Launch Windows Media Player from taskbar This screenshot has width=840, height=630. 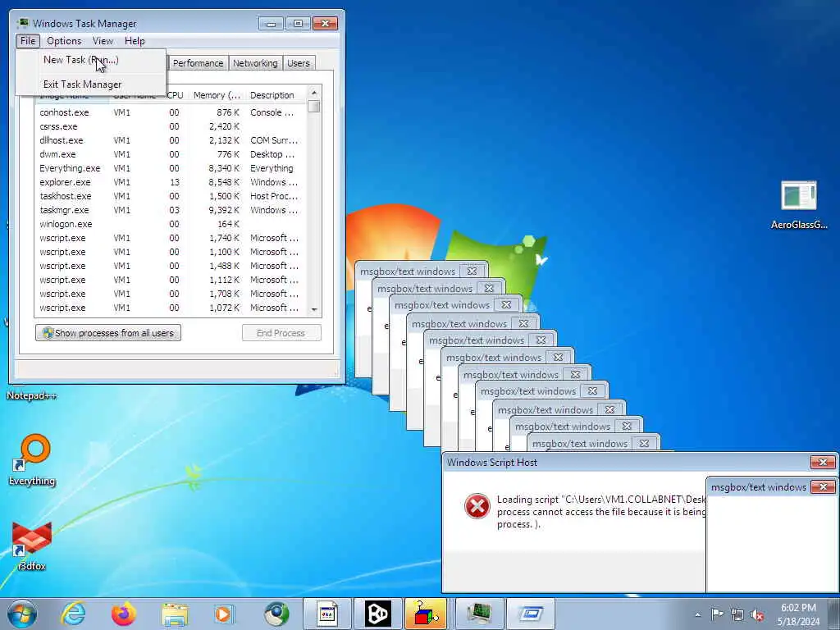[223, 614]
